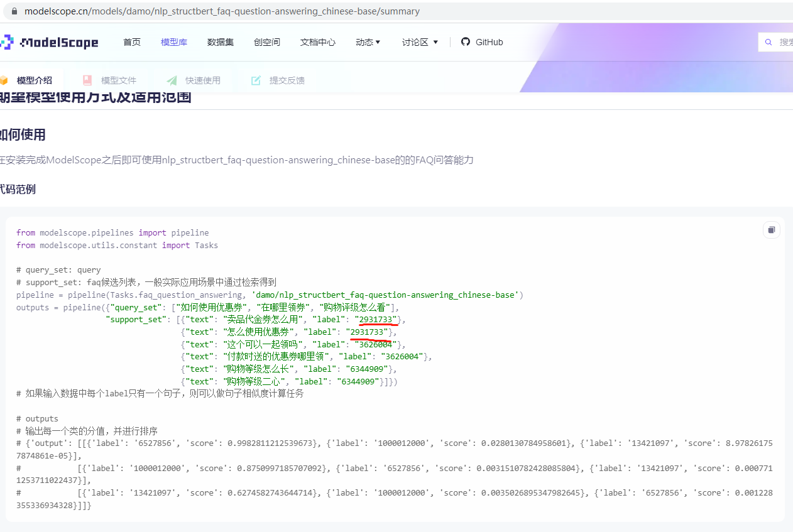793x532 pixels.
Task: Click the "# query_set: query" comment
Action: click(x=58, y=270)
